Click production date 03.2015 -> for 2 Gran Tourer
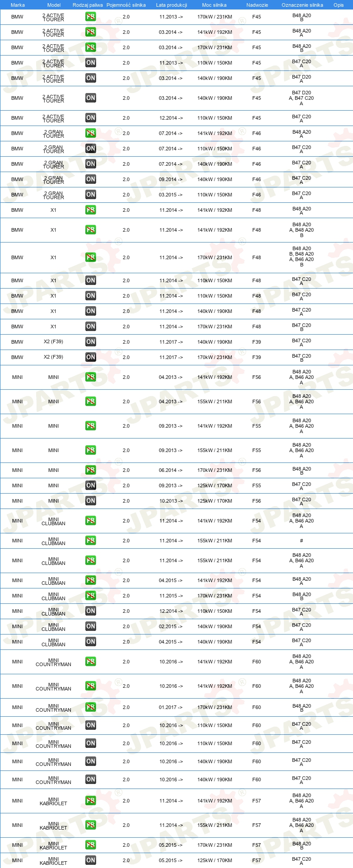Viewport: 353px width, 868px height. click(x=171, y=195)
